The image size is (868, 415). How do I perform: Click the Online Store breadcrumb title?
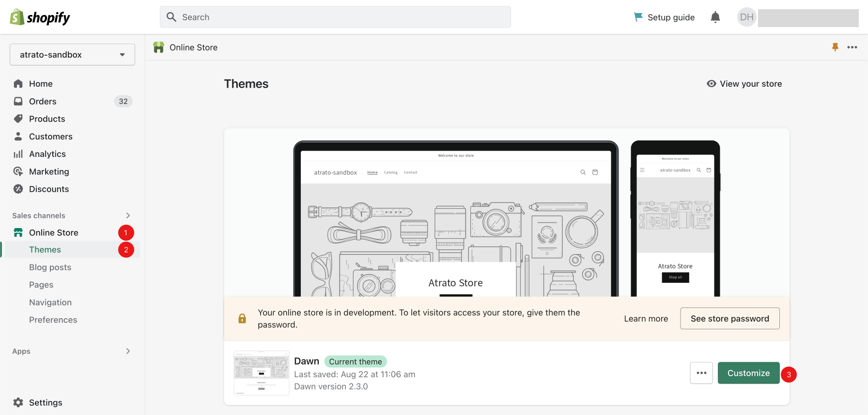tap(193, 47)
